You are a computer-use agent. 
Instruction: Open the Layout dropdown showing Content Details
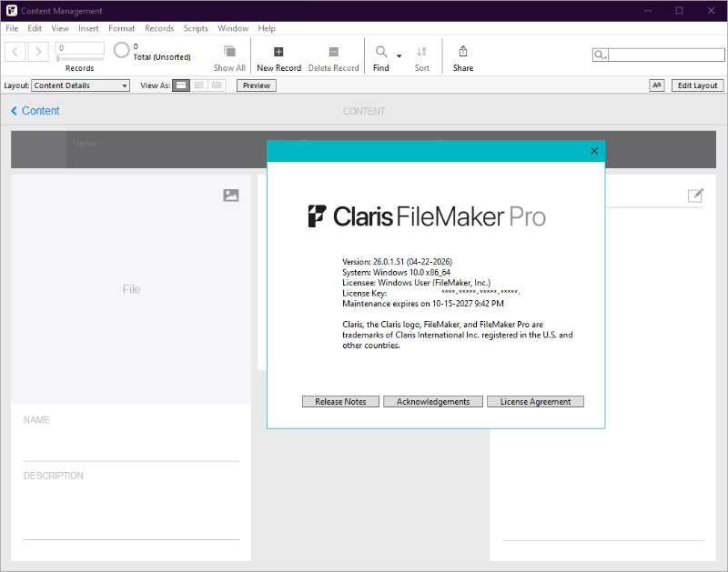[80, 85]
